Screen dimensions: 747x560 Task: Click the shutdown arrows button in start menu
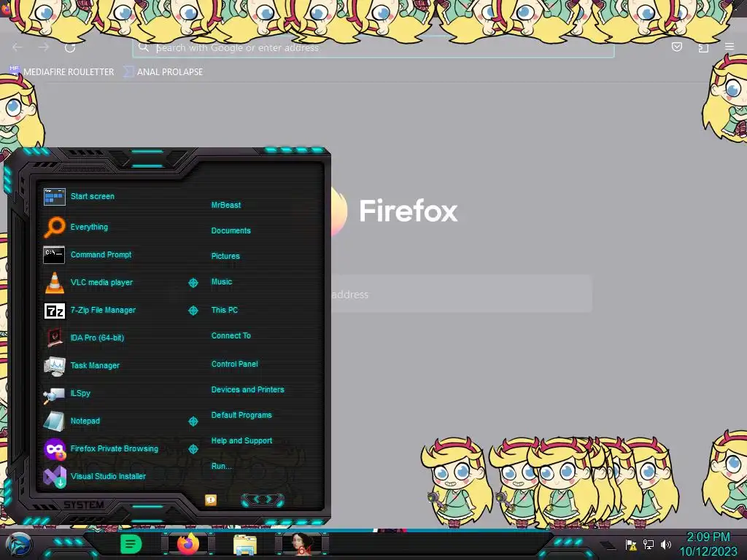click(x=263, y=500)
